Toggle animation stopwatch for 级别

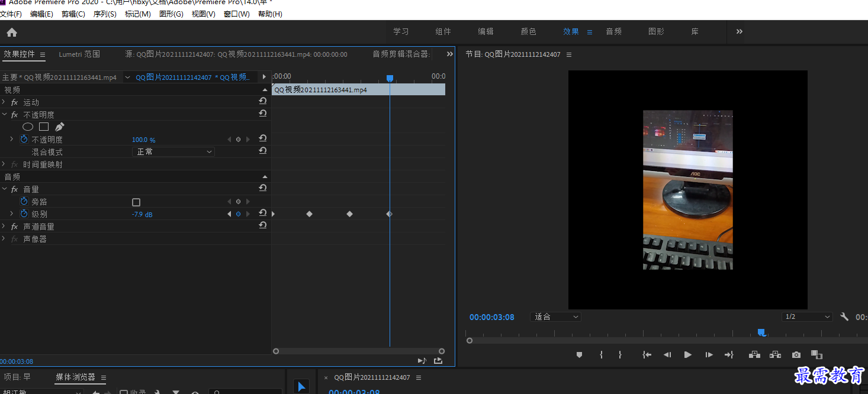(x=24, y=214)
